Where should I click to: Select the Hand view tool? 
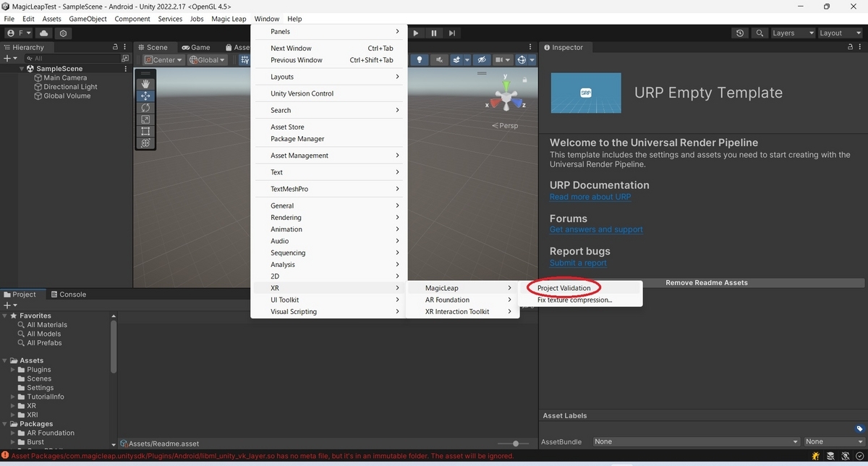pyautogui.click(x=145, y=84)
